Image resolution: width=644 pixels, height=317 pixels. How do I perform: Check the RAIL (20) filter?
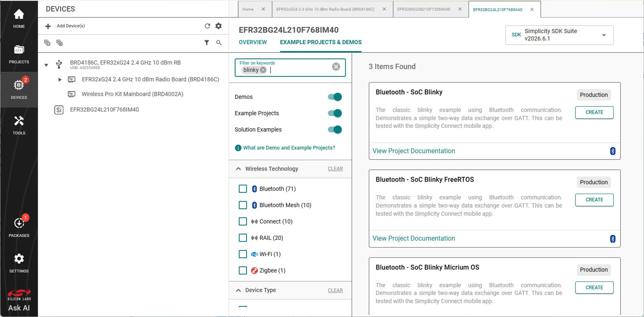tap(243, 238)
